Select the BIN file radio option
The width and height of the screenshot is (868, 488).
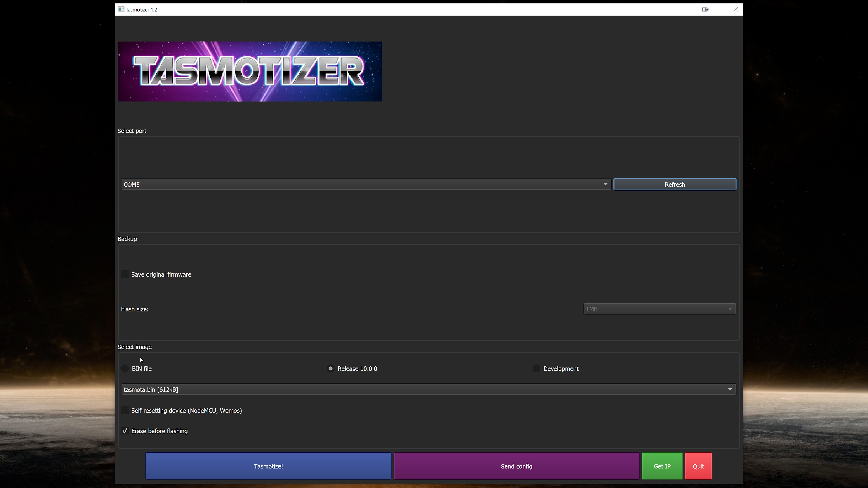coord(125,368)
